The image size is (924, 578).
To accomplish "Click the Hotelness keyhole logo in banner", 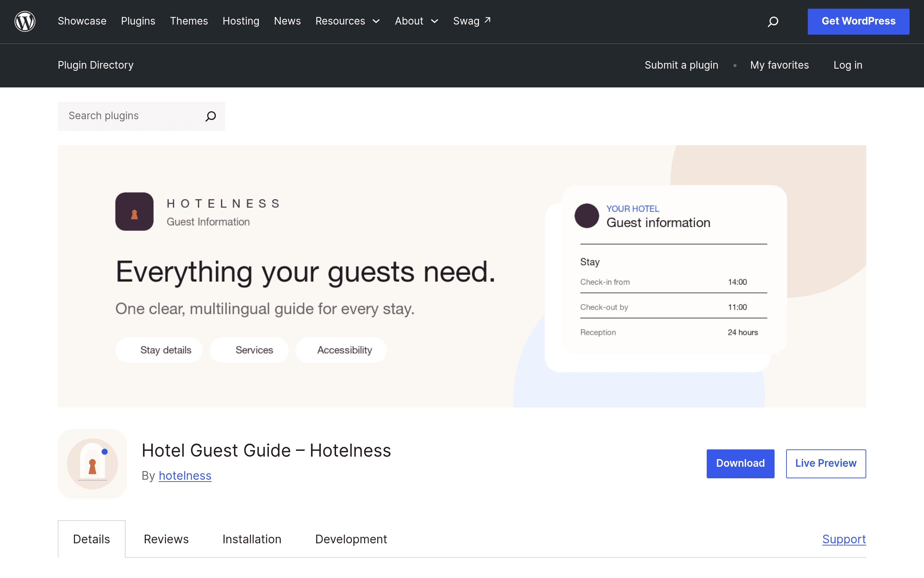I will pyautogui.click(x=134, y=211).
